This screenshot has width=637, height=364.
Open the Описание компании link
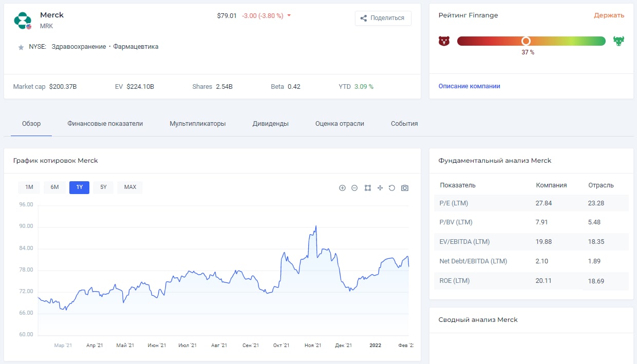[469, 86]
